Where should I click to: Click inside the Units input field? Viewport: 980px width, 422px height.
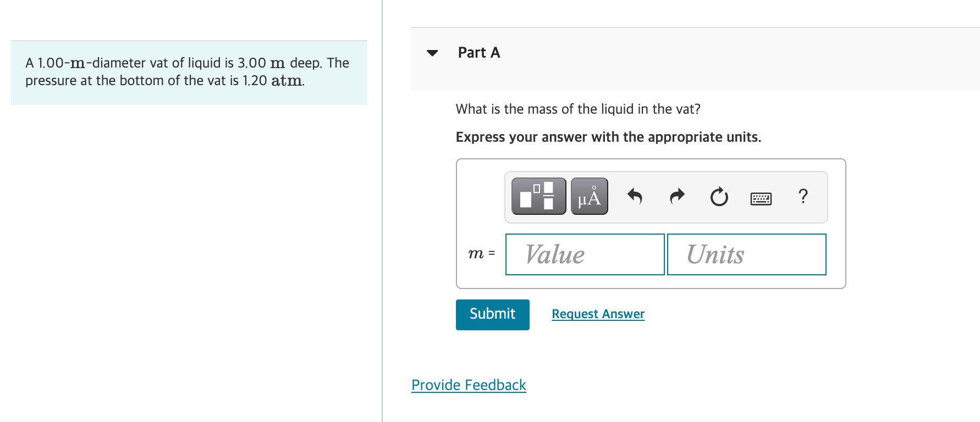(x=746, y=254)
